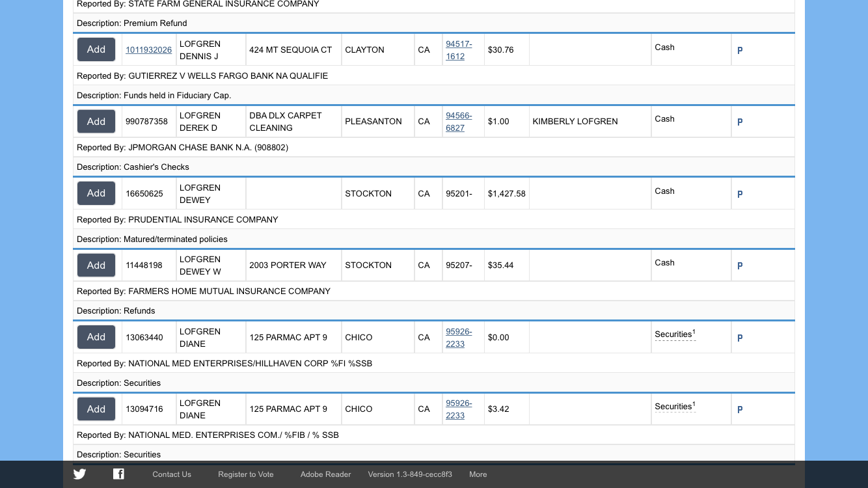Viewport: 868px width, 488px height.
Task: Open ZIP code link 94517-1612
Action: pos(459,50)
